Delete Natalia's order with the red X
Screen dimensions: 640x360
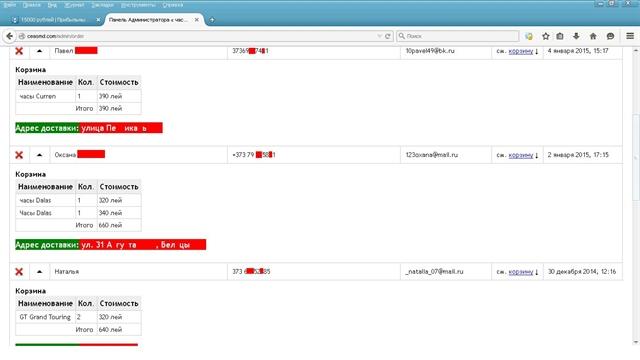click(x=19, y=272)
